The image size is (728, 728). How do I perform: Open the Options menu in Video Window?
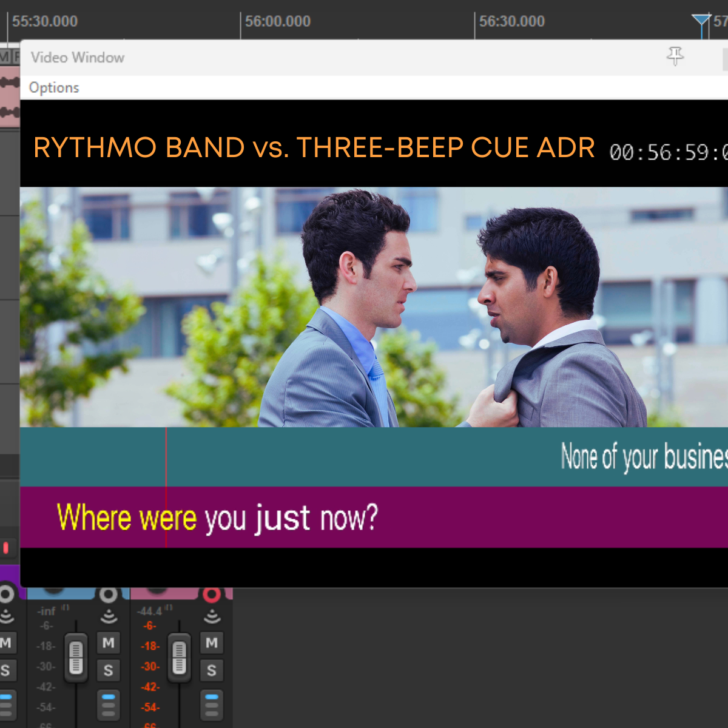point(54,87)
